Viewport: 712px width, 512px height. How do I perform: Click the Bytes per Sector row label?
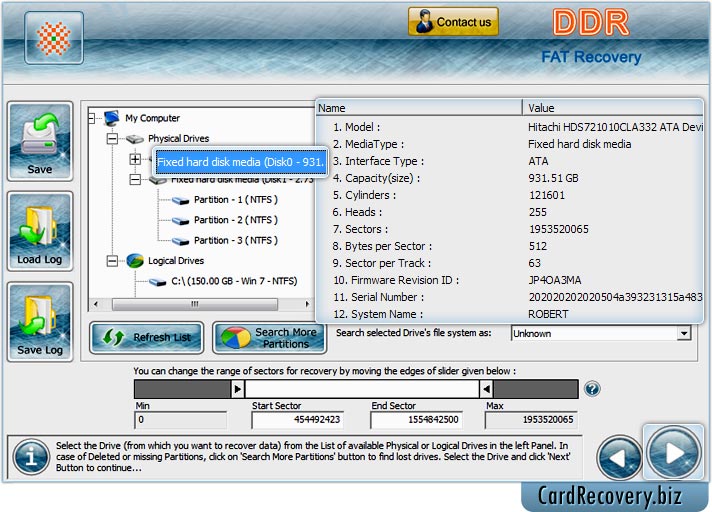click(x=382, y=246)
